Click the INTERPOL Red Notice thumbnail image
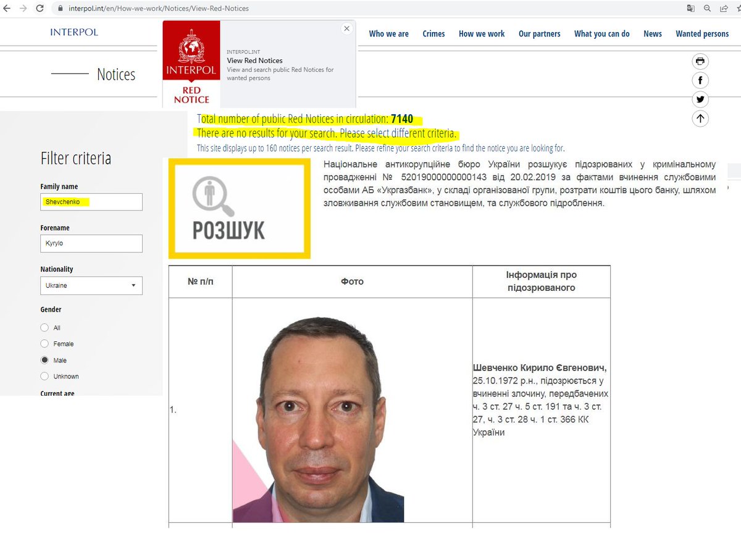Image resolution: width=741 pixels, height=560 pixels. point(191,64)
